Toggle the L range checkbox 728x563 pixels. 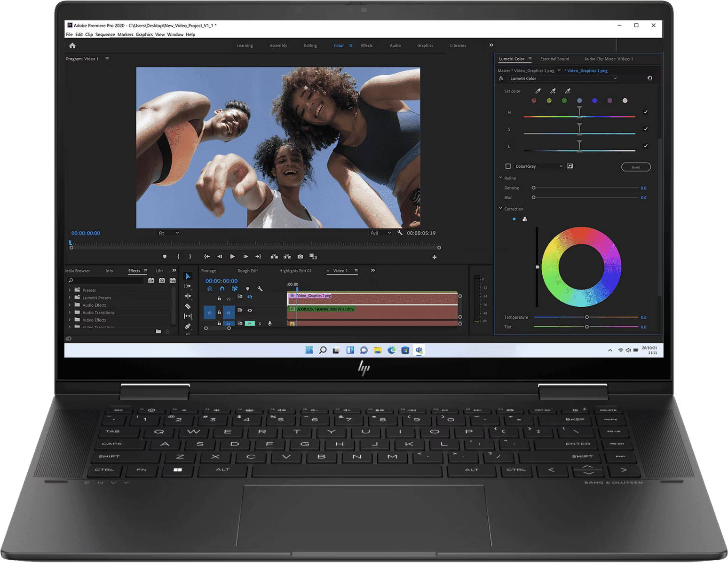[x=646, y=146]
